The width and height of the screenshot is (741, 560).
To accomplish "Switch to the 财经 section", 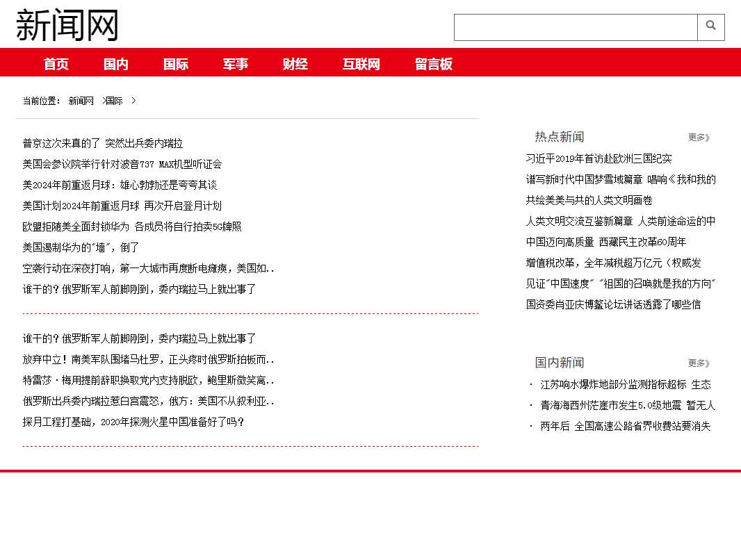I will pyautogui.click(x=295, y=64).
